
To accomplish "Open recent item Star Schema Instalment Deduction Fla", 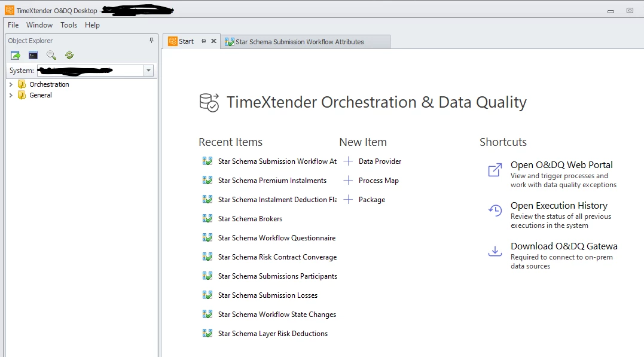I will 277,200.
